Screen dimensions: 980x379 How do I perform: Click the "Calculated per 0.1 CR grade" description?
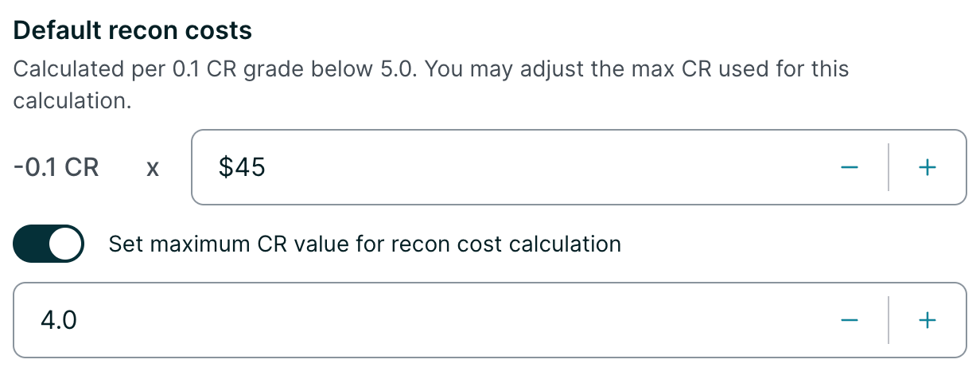(430, 68)
